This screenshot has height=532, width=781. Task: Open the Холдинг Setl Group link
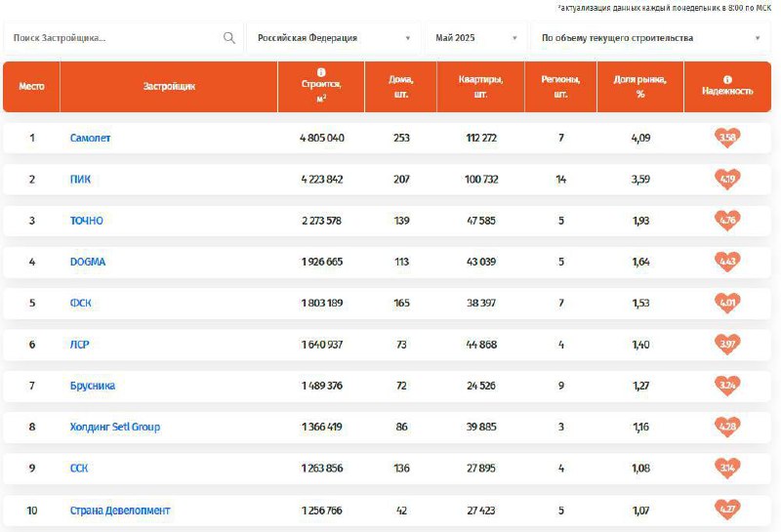pyautogui.click(x=115, y=427)
